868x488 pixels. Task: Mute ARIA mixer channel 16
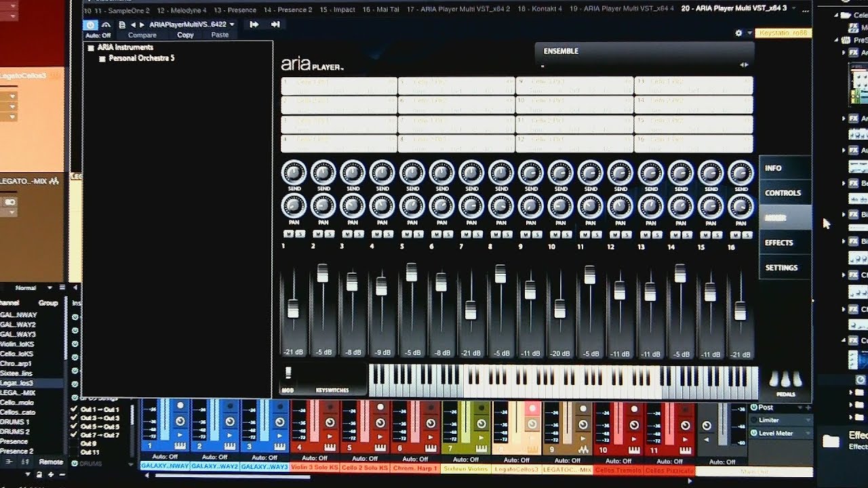click(x=734, y=235)
